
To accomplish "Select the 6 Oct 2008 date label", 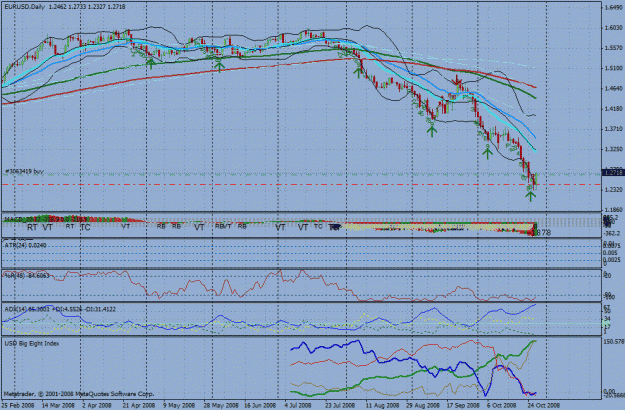I will (x=501, y=405).
